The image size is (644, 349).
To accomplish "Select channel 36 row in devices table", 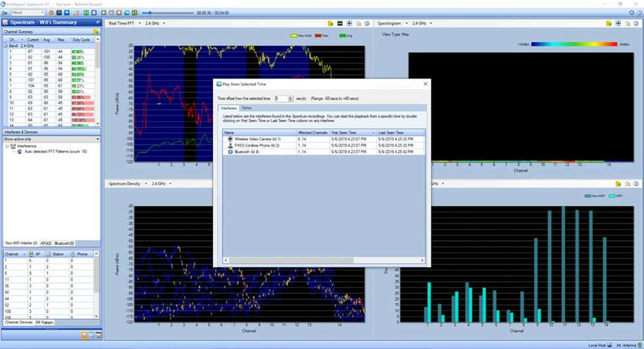I will coord(48,286).
